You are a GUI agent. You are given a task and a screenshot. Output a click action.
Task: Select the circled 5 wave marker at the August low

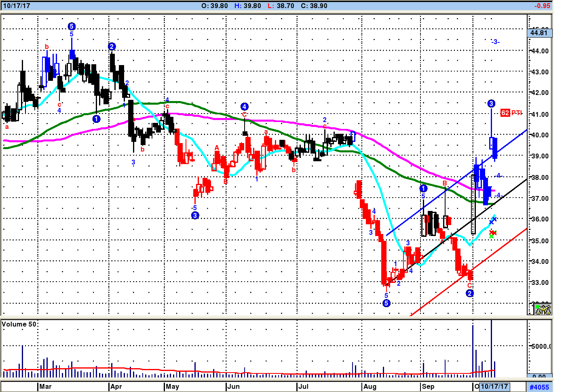tap(386, 303)
